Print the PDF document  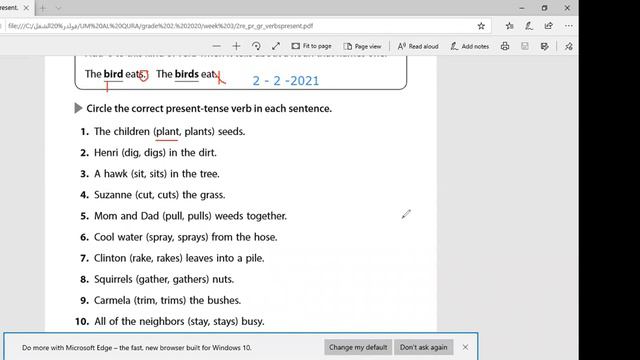[x=505, y=46]
